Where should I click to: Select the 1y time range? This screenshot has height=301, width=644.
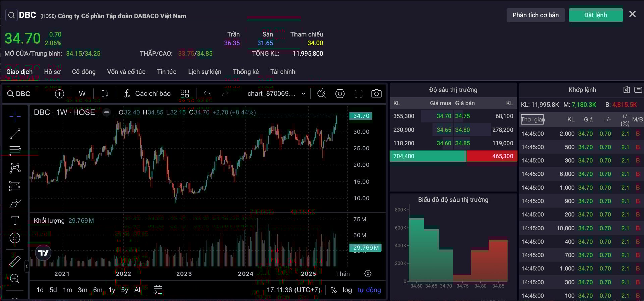[x=112, y=290]
